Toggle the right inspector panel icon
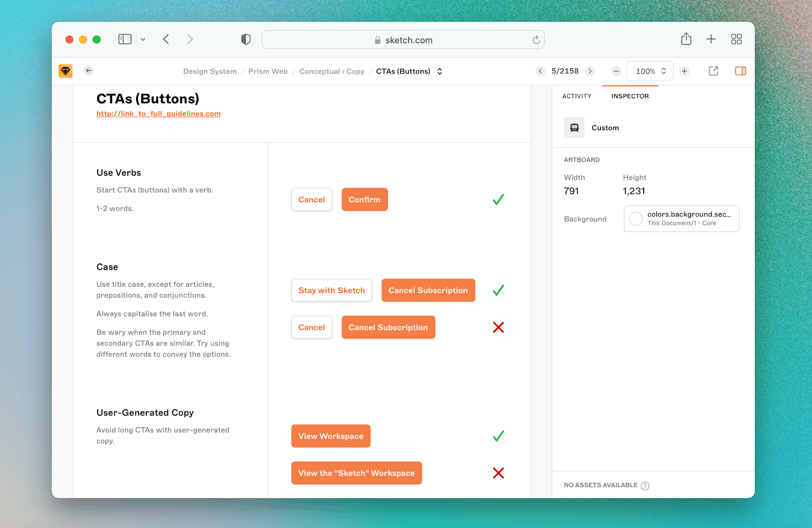This screenshot has width=812, height=528. pyautogui.click(x=741, y=71)
